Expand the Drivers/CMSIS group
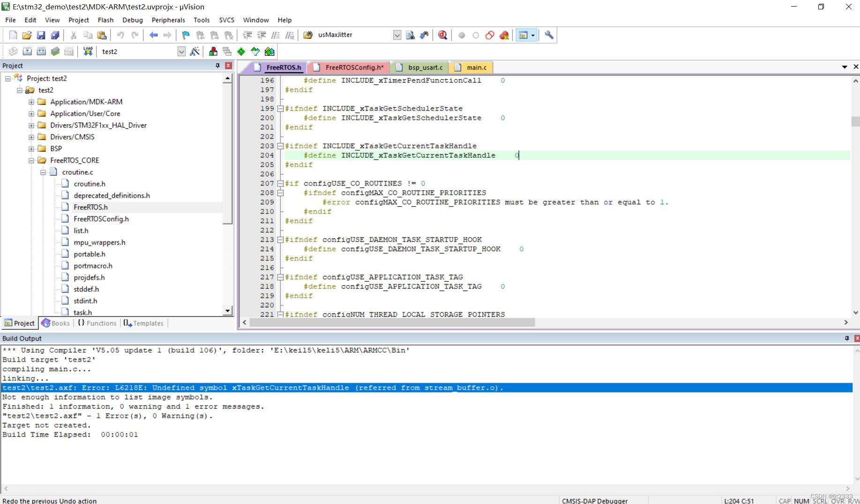860x504 pixels. [x=31, y=137]
